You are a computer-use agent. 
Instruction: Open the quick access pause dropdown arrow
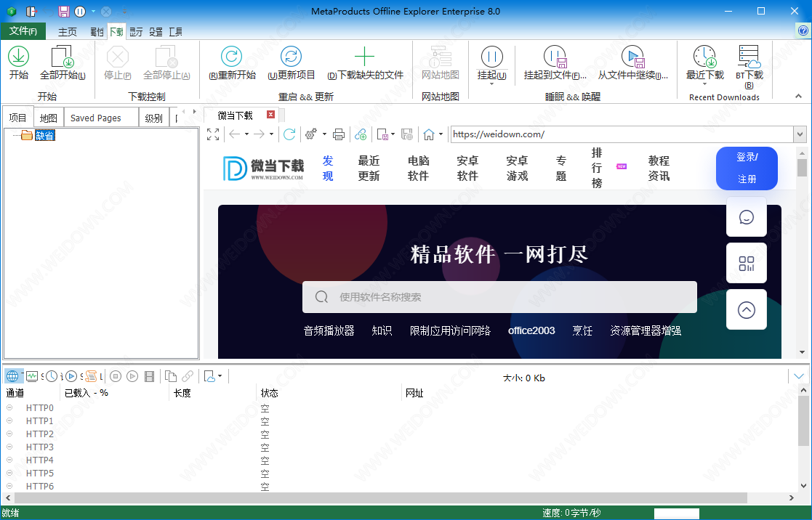pos(93,11)
